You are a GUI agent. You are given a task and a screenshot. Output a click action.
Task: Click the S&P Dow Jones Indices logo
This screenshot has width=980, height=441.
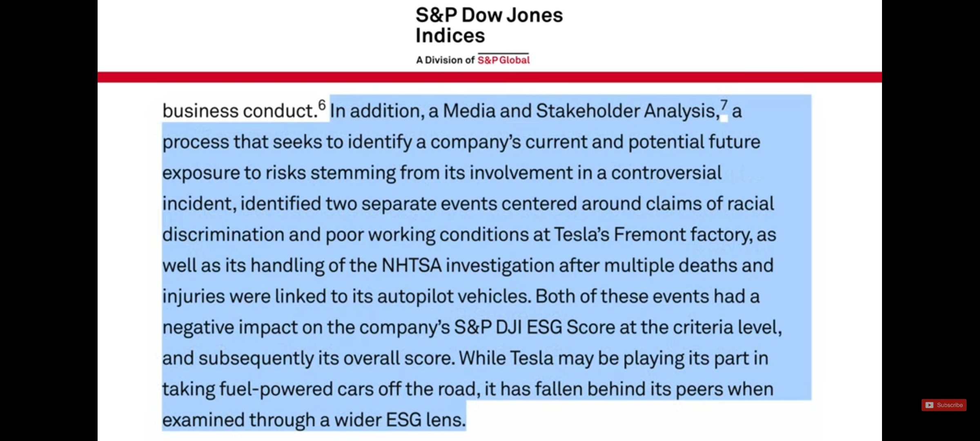point(489,25)
